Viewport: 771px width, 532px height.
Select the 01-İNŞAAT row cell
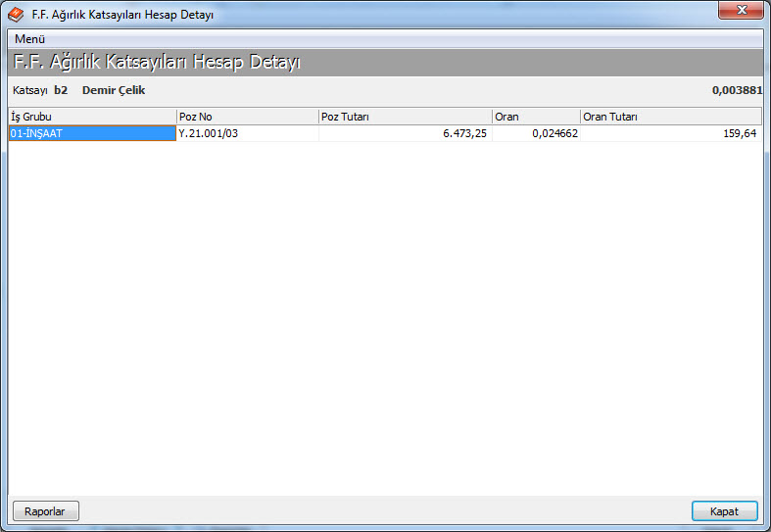pyautogui.click(x=92, y=133)
